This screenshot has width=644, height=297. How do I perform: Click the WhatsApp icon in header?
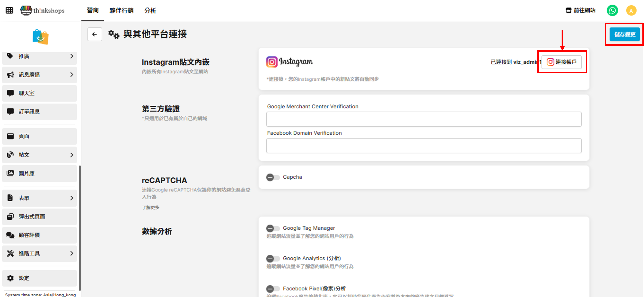click(612, 11)
